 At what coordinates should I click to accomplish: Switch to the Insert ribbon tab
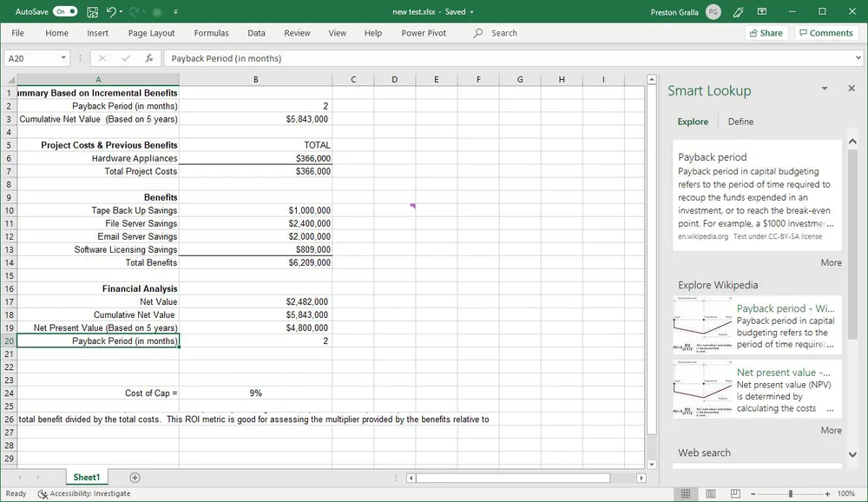(97, 33)
